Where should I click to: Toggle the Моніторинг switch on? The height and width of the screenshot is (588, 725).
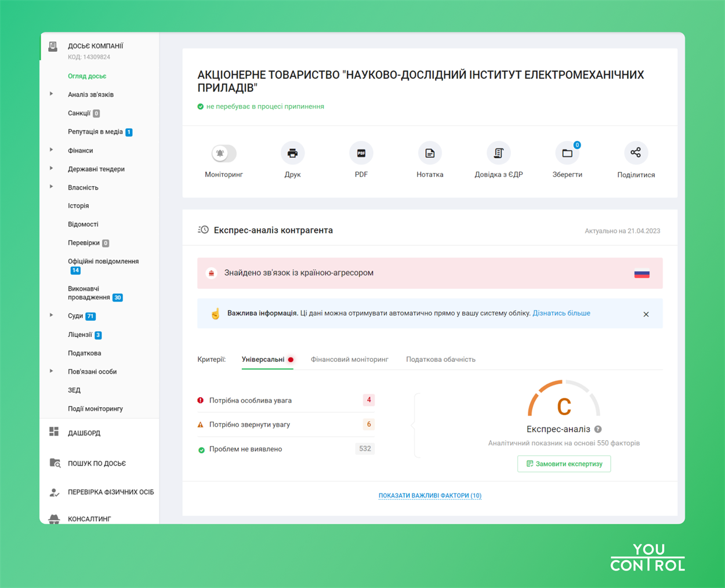tap(223, 154)
